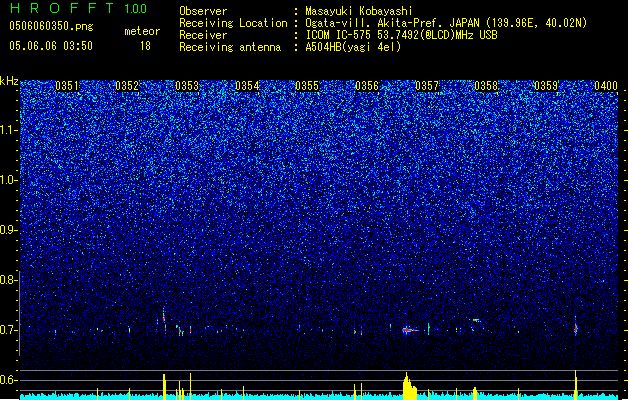Click the 1.1 frequency axis label
The image size is (629, 400).
[9, 130]
